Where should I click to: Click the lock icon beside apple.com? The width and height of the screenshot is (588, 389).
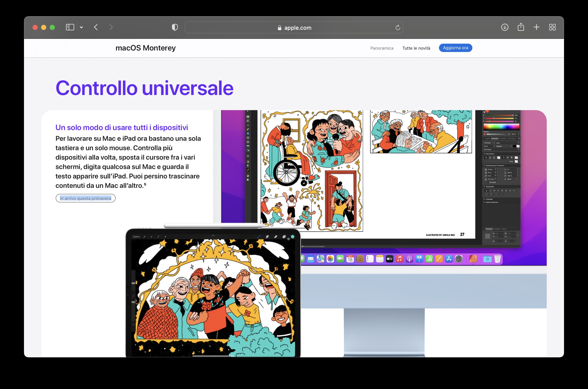coord(279,28)
